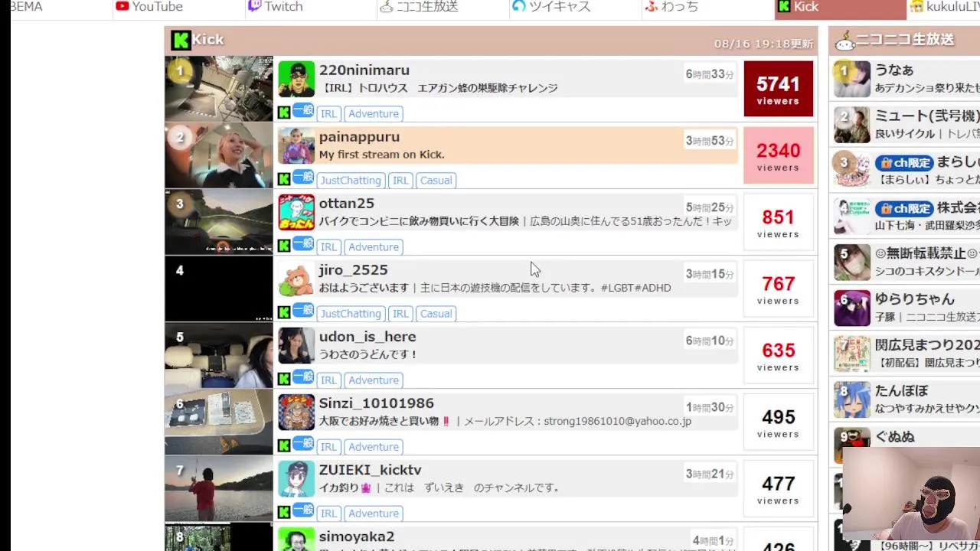Open うなぁ's avatar in Niconico list

point(852,79)
